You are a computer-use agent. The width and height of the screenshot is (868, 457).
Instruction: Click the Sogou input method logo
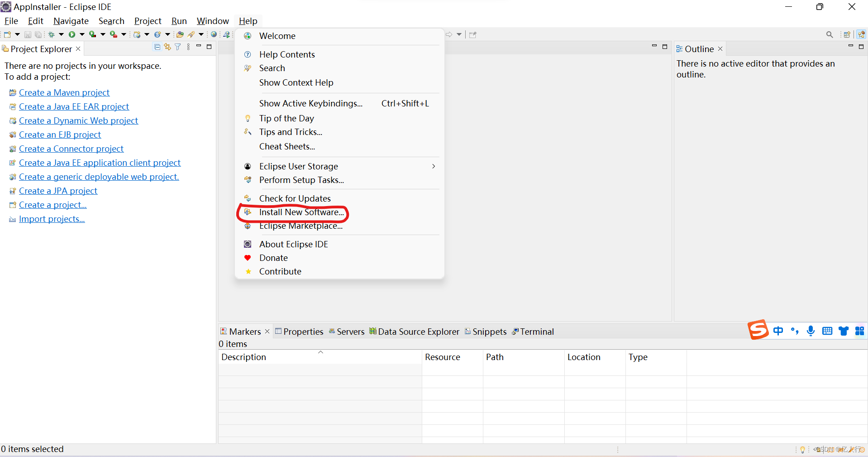click(x=758, y=330)
